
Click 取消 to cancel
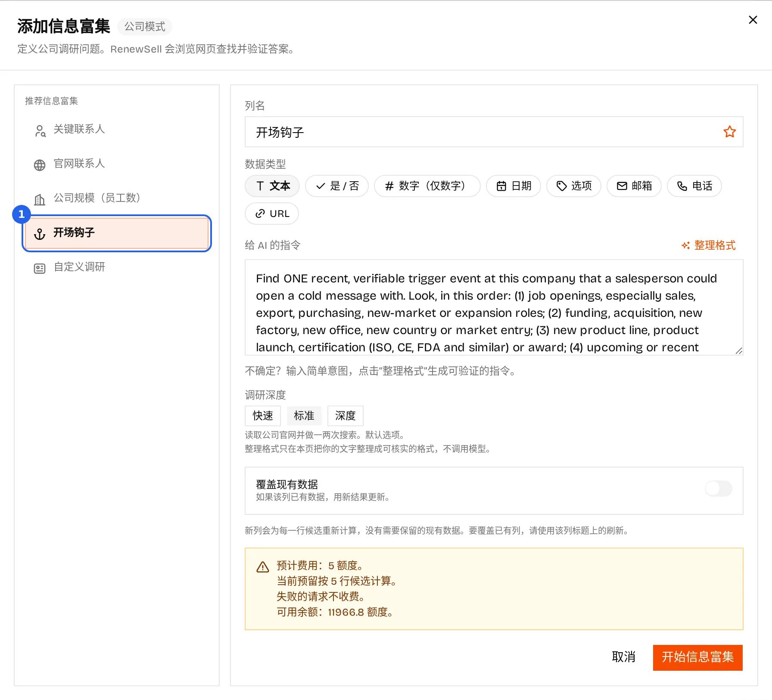623,657
